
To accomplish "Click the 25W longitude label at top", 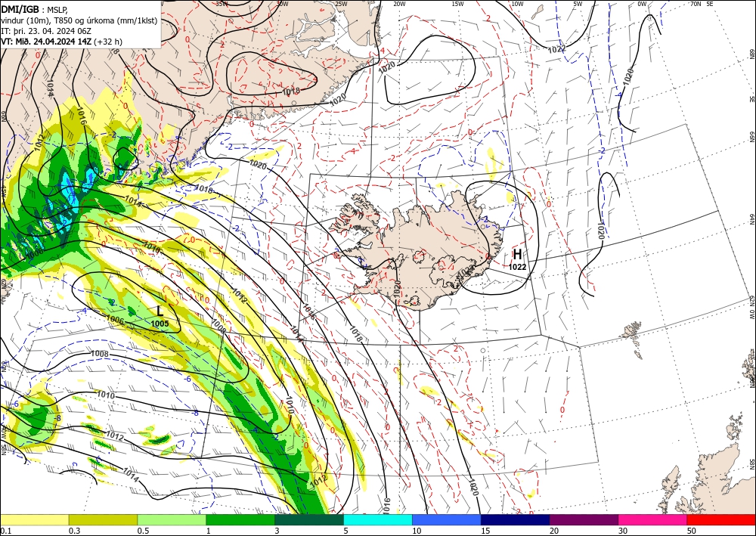I will (341, 4).
